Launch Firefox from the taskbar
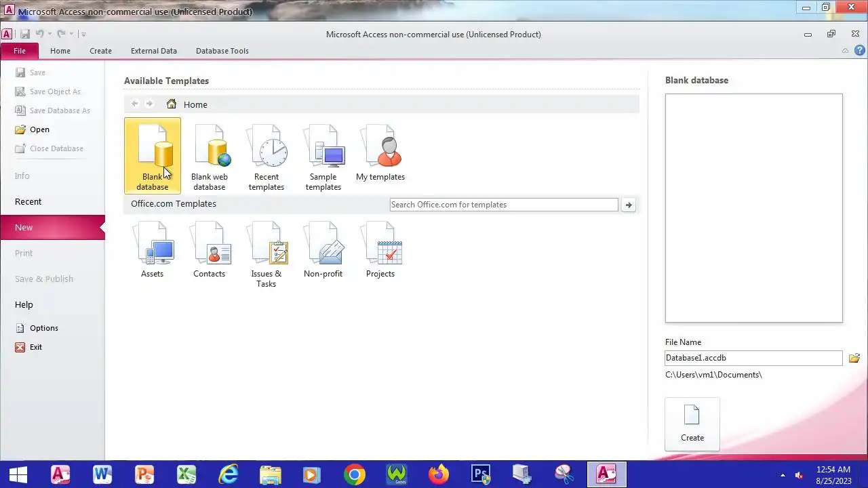Screen dimensions: 868x488 coord(439,474)
